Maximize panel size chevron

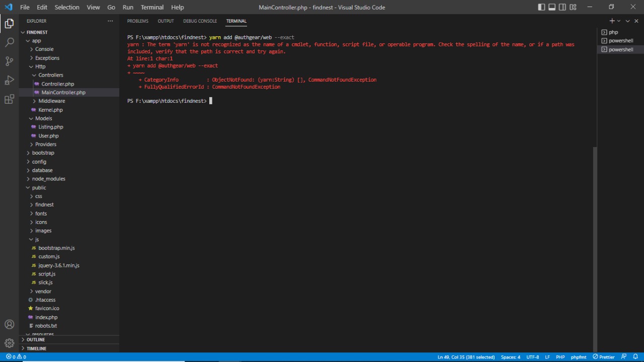click(x=628, y=21)
